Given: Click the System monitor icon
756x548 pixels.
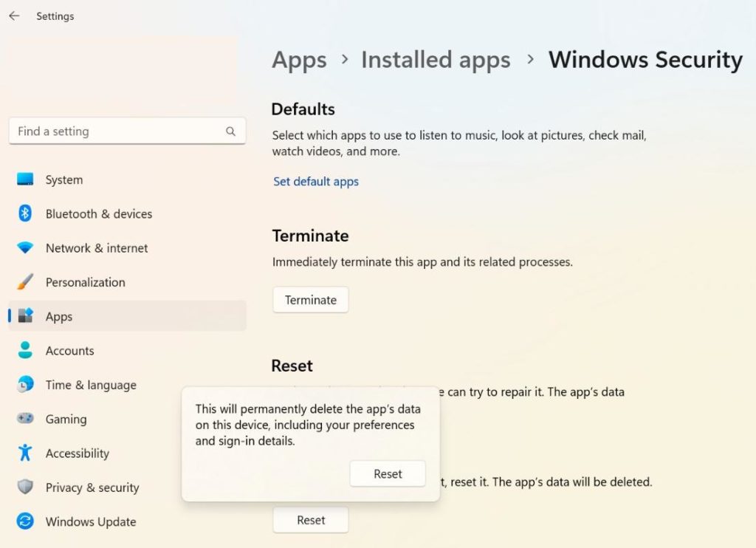Looking at the screenshot, I should point(25,179).
